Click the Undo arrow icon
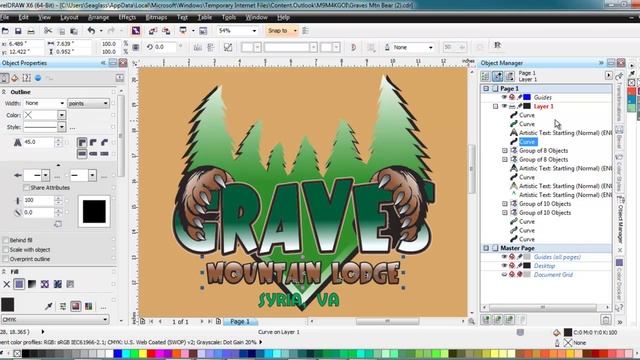The image size is (640, 360). [91, 31]
